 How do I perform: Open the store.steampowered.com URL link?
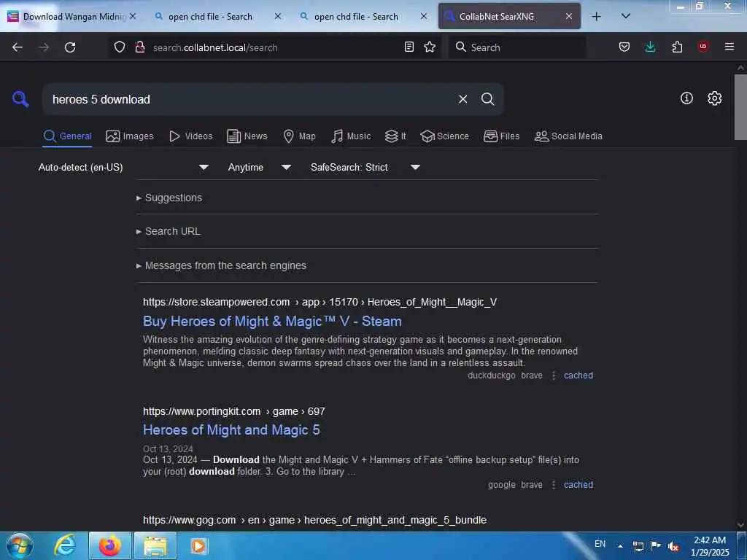pyautogui.click(x=320, y=303)
